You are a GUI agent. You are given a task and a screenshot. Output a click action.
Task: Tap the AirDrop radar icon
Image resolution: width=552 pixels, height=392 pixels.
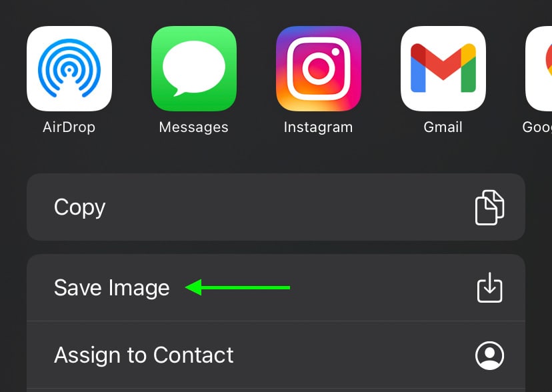click(69, 69)
